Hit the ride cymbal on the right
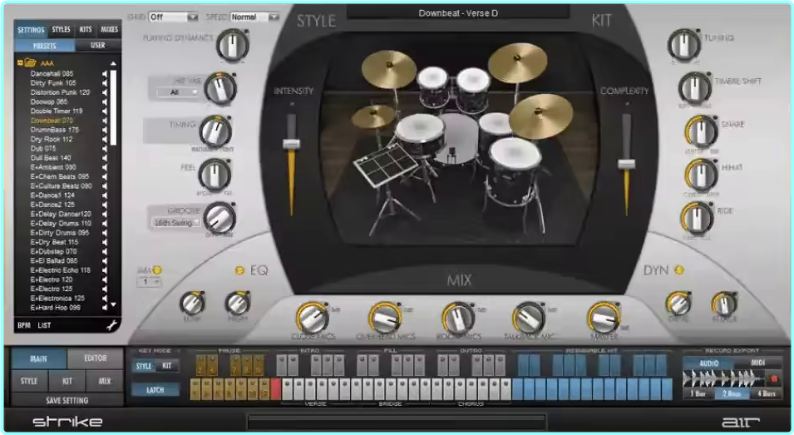The height and width of the screenshot is (435, 794). pos(541,115)
